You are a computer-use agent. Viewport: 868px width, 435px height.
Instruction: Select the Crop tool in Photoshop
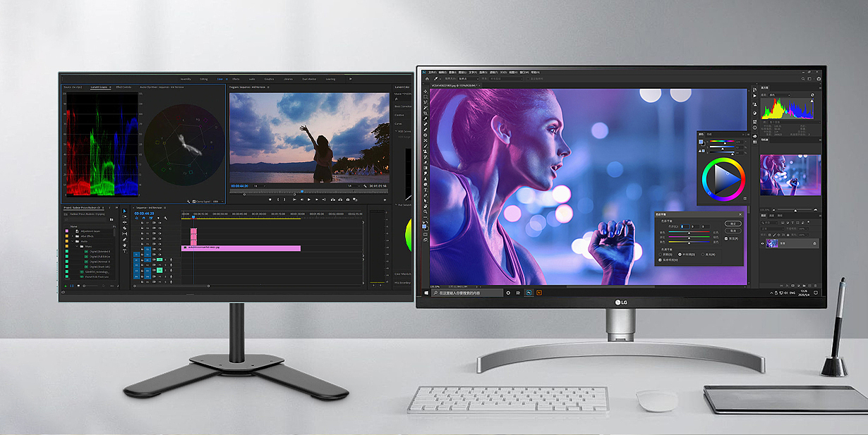[426, 113]
